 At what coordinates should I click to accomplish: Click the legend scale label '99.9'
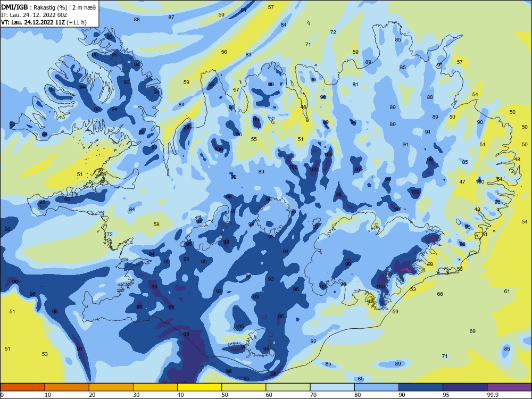[493, 395]
